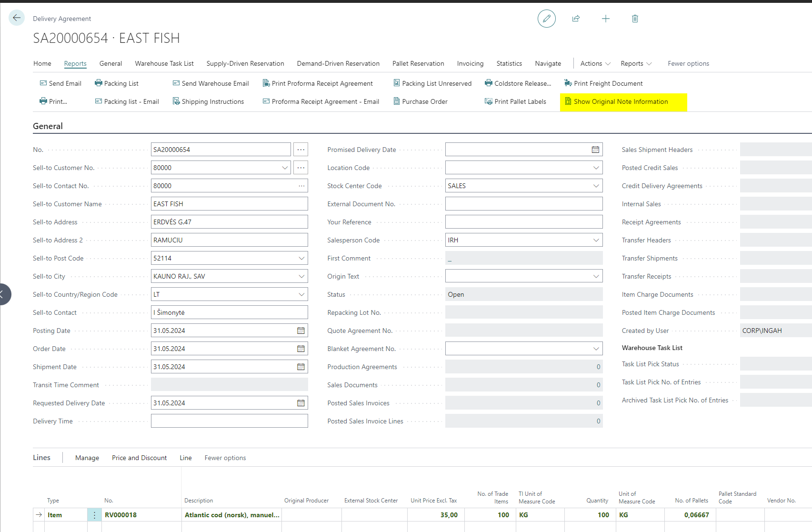Click the back arrow button

[17, 18]
